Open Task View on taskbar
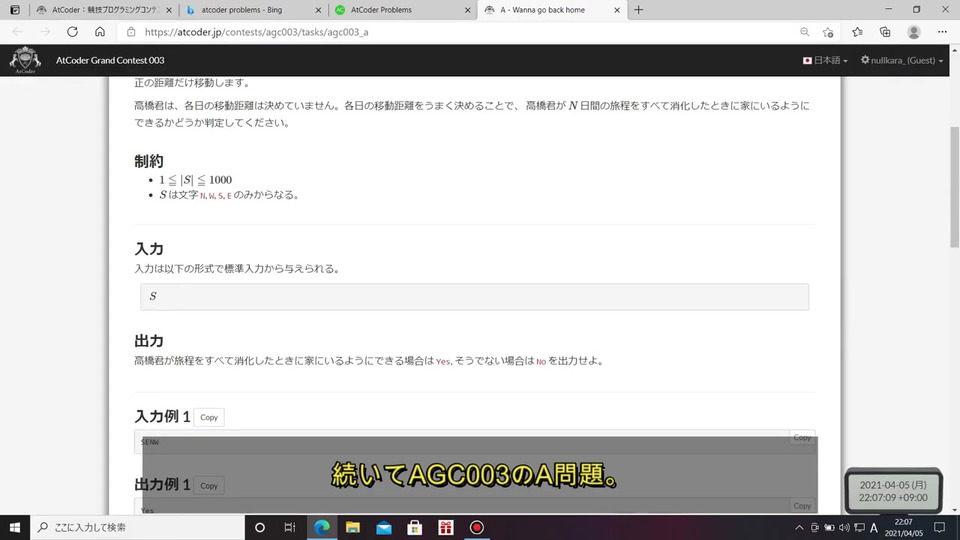Viewport: 960px width, 540px height. (x=290, y=527)
